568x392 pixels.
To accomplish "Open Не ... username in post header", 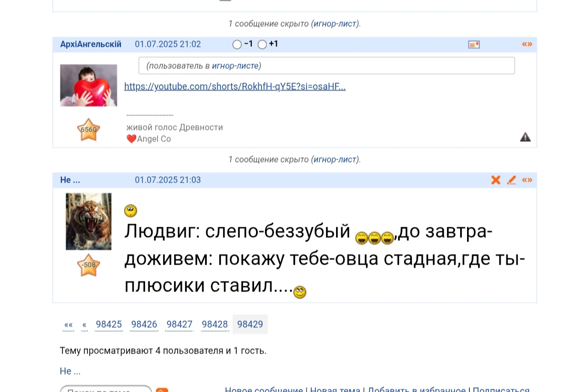I will click(70, 180).
